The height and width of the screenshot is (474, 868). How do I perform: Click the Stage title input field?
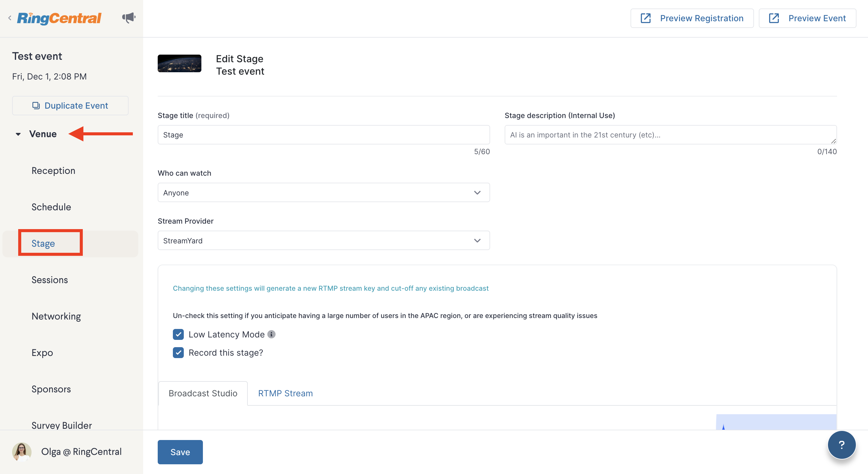(x=324, y=135)
